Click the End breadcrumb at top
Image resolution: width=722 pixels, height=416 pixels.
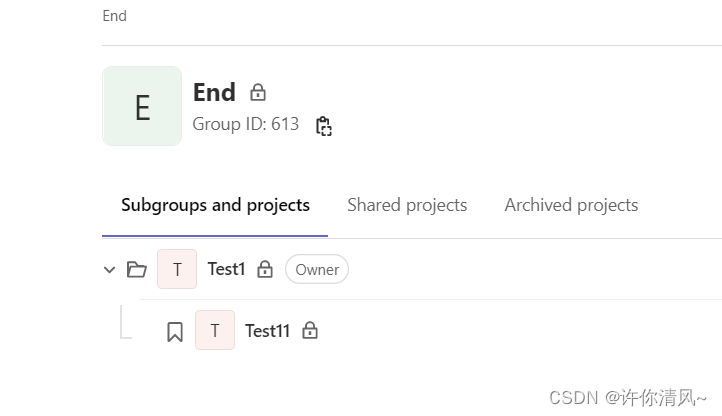point(114,16)
